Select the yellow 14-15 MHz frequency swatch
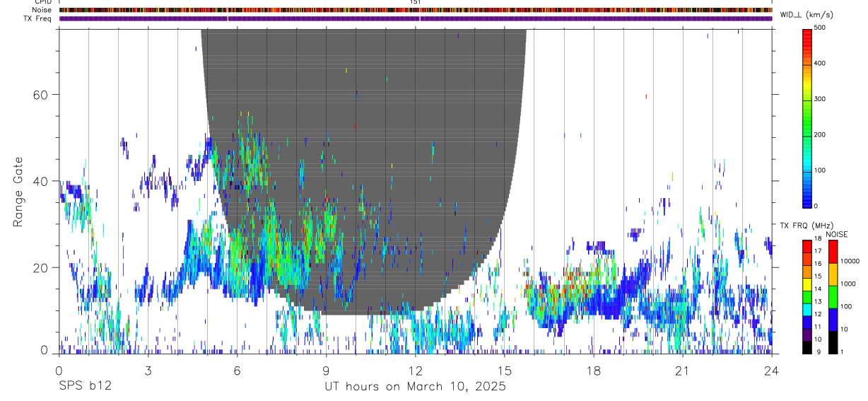The height and width of the screenshot is (401, 868). (807, 284)
